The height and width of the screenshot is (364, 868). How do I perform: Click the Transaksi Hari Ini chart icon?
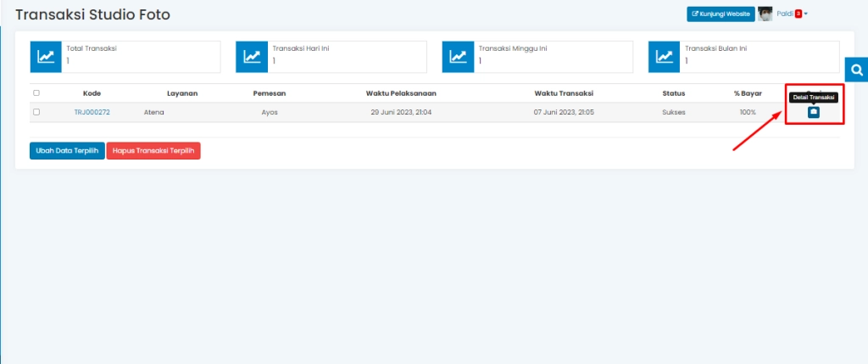point(252,56)
